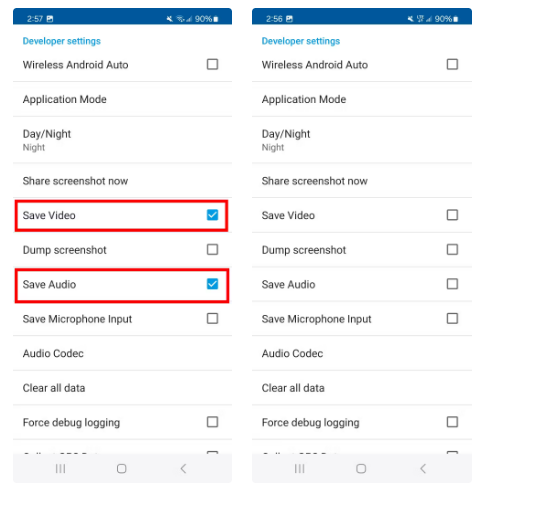Enable Save Video checkbox in right screen
Image resolution: width=551 pixels, height=525 pixels.
pyautogui.click(x=452, y=215)
